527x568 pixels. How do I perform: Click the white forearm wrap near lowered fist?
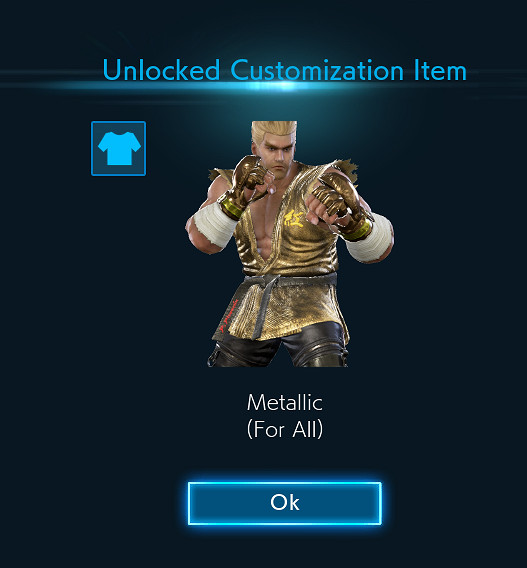tap(369, 237)
